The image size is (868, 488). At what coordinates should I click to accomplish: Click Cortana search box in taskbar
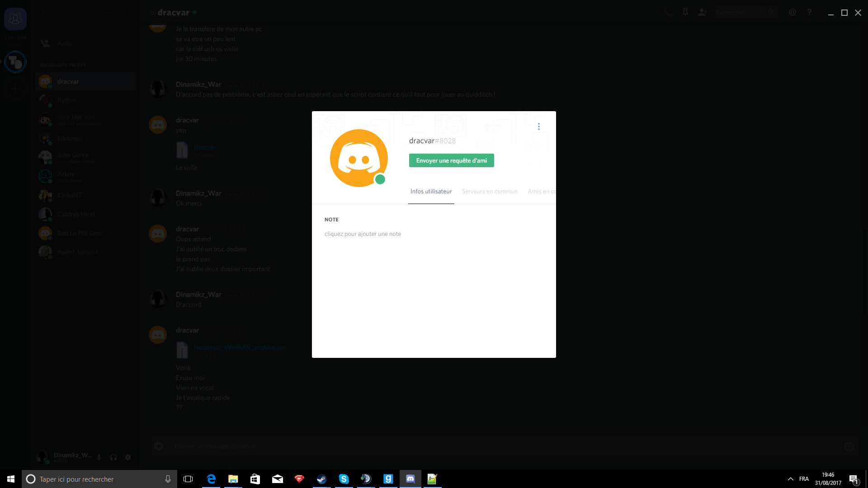tap(99, 479)
